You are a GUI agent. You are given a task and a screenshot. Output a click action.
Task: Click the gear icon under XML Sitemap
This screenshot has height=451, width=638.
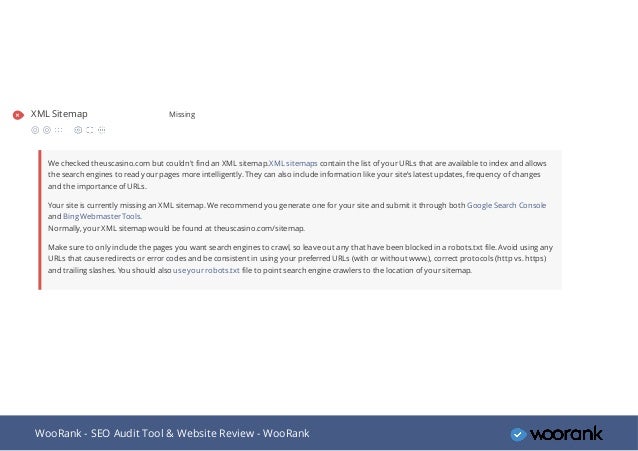pos(78,130)
